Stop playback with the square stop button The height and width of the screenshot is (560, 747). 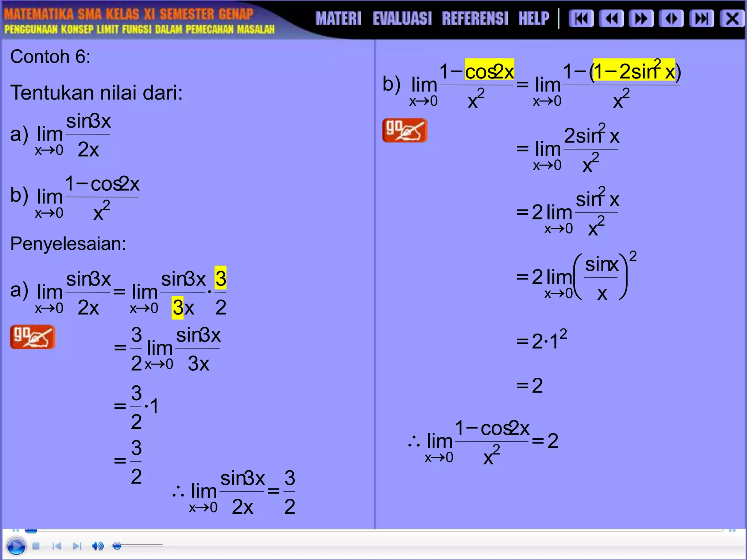pos(36,546)
